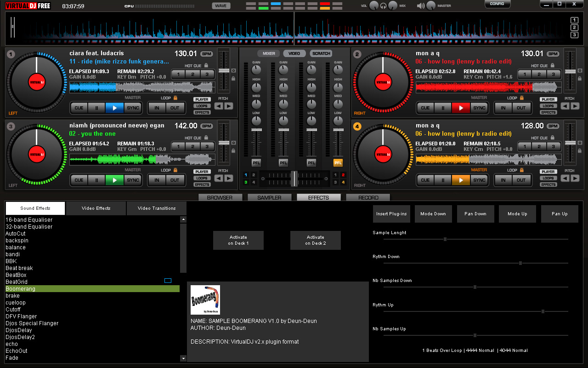
Task: Select echo in the effects list
Action: [92, 344]
